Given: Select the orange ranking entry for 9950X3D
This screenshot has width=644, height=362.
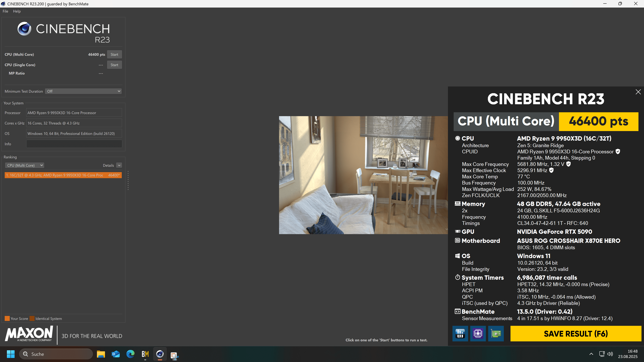Looking at the screenshot, I should [63, 175].
